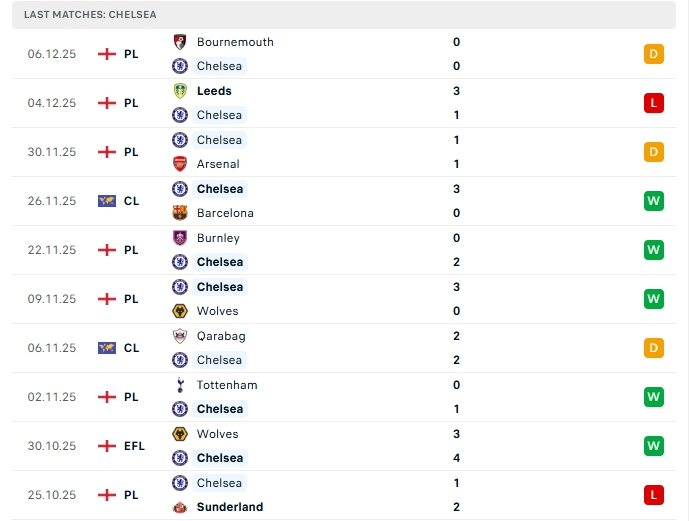
Task: Click the orange D badge for Bournemouth match
Action: point(654,54)
